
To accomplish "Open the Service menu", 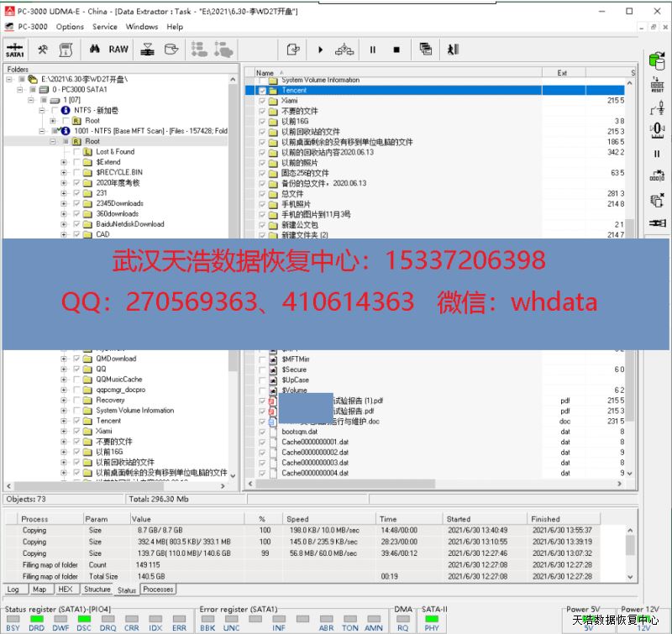I will [104, 27].
